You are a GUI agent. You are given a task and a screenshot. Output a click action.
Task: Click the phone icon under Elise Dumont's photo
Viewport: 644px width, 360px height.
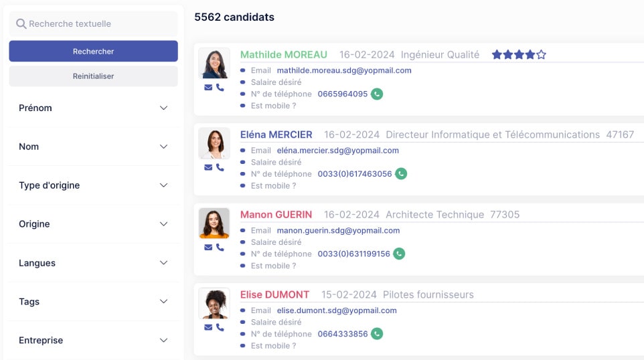pyautogui.click(x=220, y=327)
